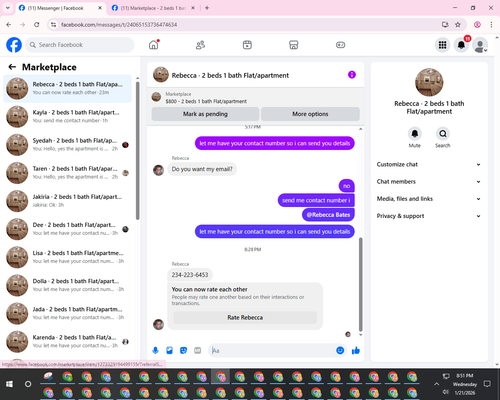Go back with the Marketplace back arrow
This screenshot has width=500, height=400.
[x=12, y=67]
